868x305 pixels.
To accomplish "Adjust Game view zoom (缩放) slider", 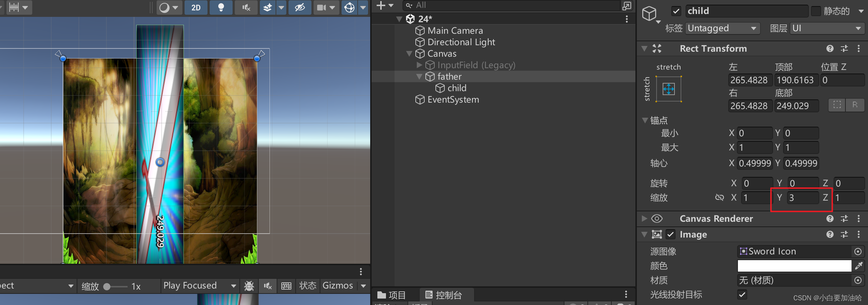I will 115,286.
